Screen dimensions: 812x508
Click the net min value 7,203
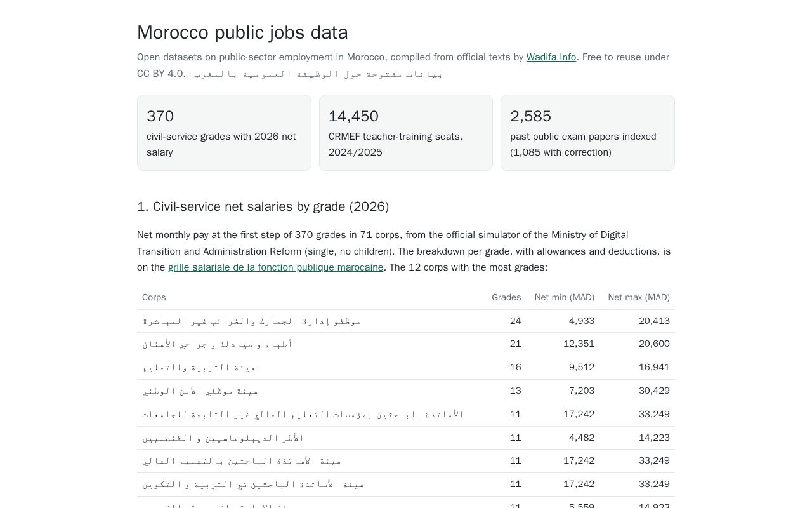coord(582,391)
